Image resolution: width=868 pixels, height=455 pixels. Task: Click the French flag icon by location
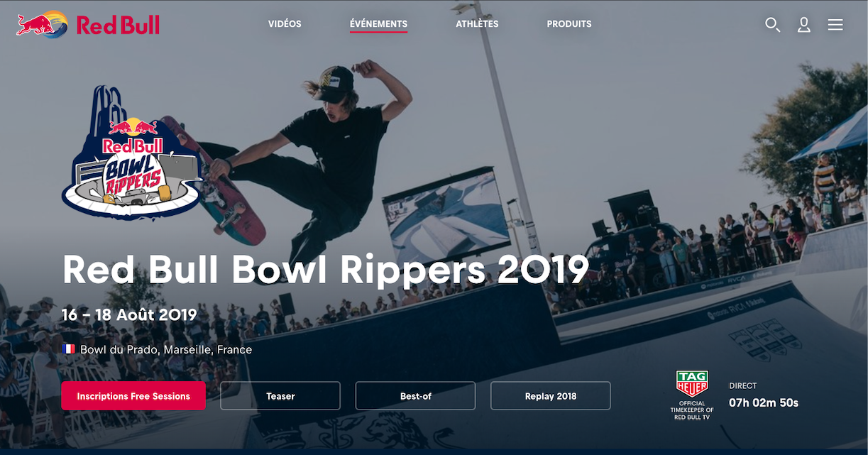pyautogui.click(x=69, y=349)
